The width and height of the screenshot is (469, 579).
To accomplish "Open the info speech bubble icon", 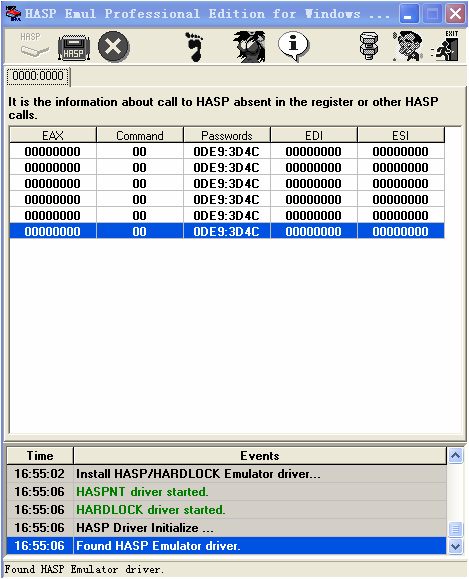I will pyautogui.click(x=293, y=47).
